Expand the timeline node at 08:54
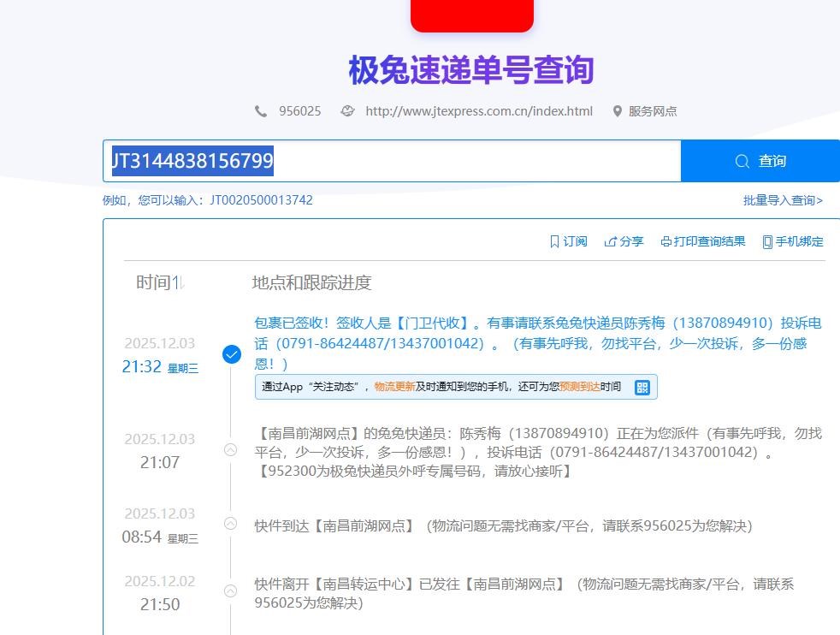This screenshot has height=635, width=840. click(x=230, y=523)
